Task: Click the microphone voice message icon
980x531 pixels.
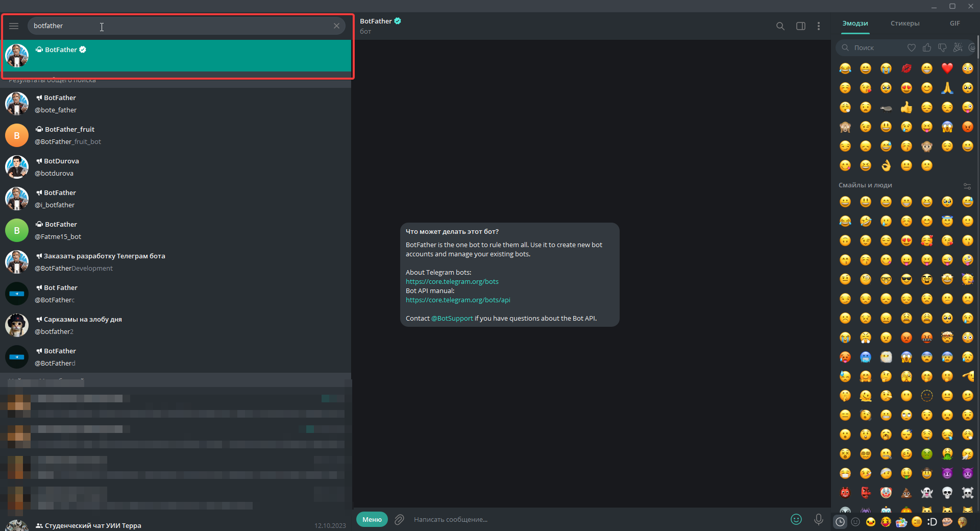Action: click(818, 519)
